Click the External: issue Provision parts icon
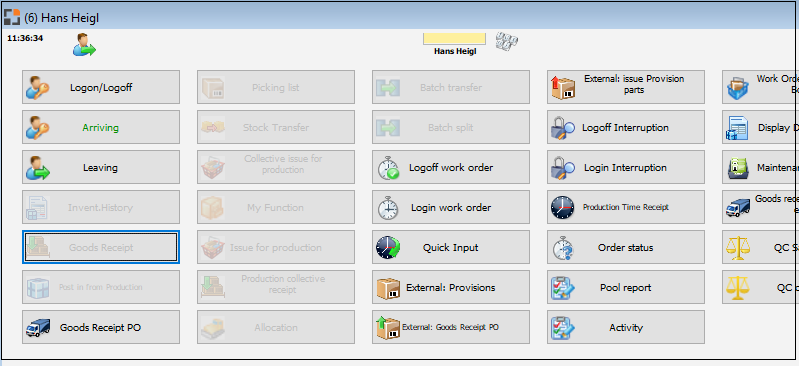 563,88
